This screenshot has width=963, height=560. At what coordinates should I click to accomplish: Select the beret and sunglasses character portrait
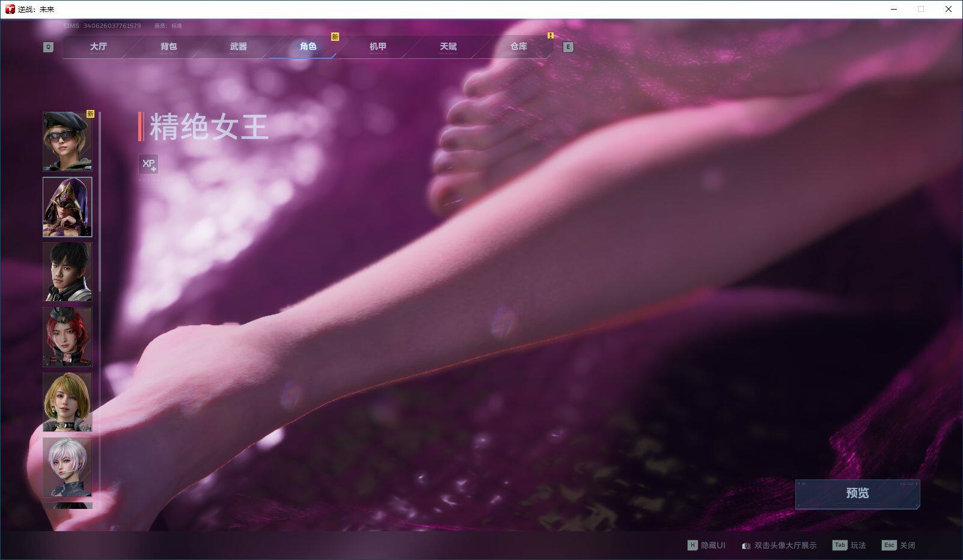coord(67,142)
